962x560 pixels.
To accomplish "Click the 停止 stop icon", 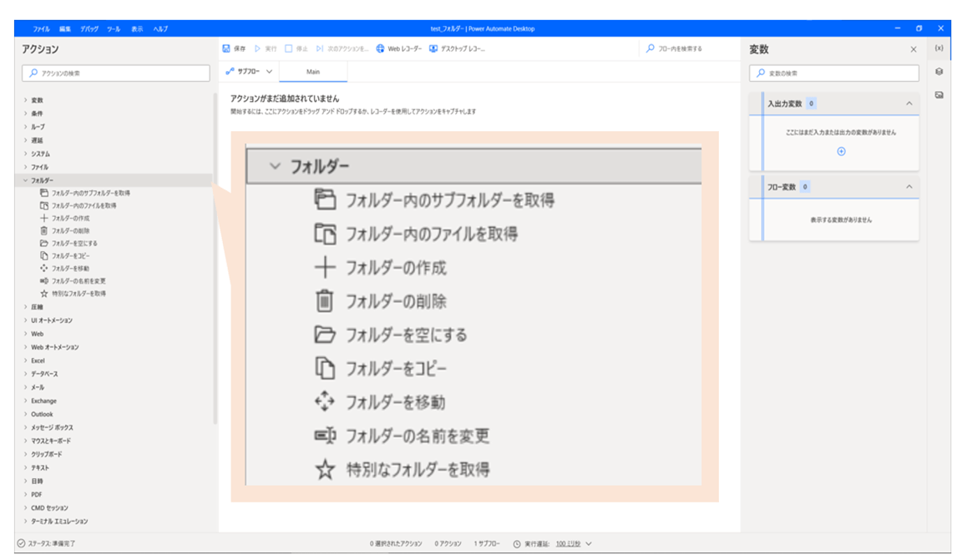I will click(288, 46).
